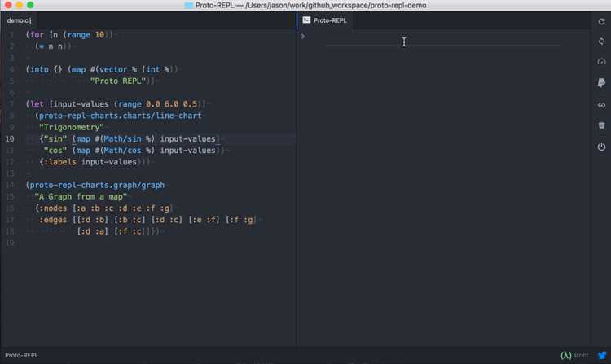Toggle the strict mode label in status bar
The width and height of the screenshot is (611, 364).
581,355
